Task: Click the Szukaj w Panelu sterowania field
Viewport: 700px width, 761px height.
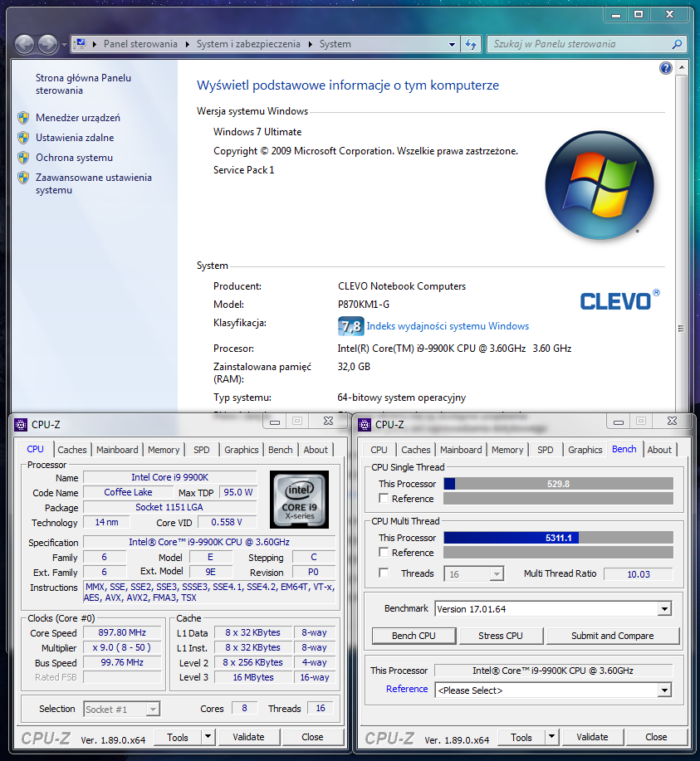Action: pos(580,44)
